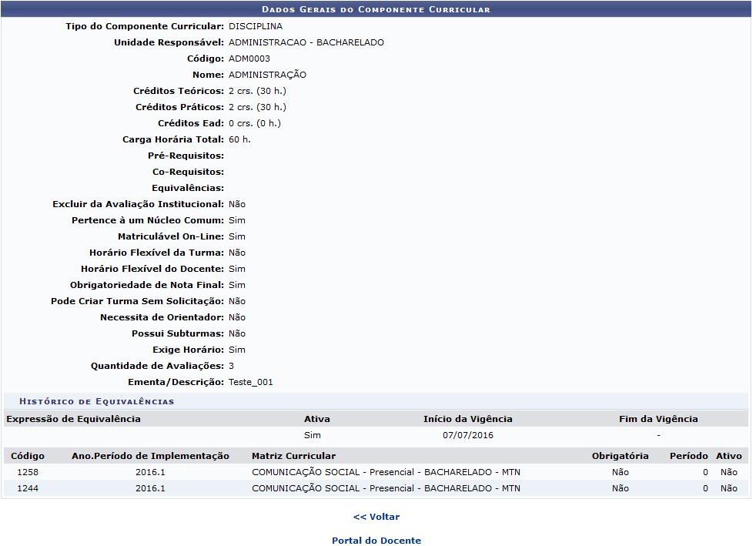The height and width of the screenshot is (546, 756).
Task: Click the 60 h. total workload value
Action: pyautogui.click(x=239, y=139)
